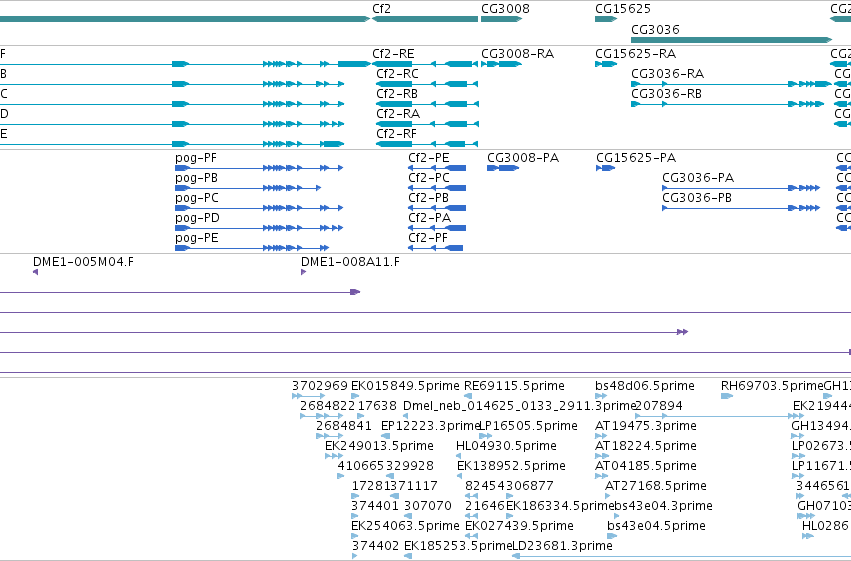This screenshot has height=561, width=851.
Task: Select transcript Cf2-RB
Action: [x=427, y=104]
